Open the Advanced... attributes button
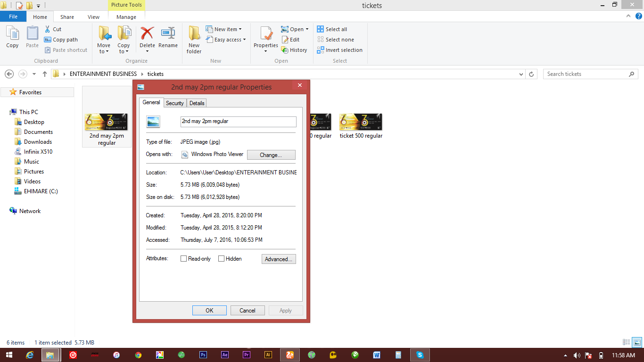The width and height of the screenshot is (644, 362). [279, 259]
